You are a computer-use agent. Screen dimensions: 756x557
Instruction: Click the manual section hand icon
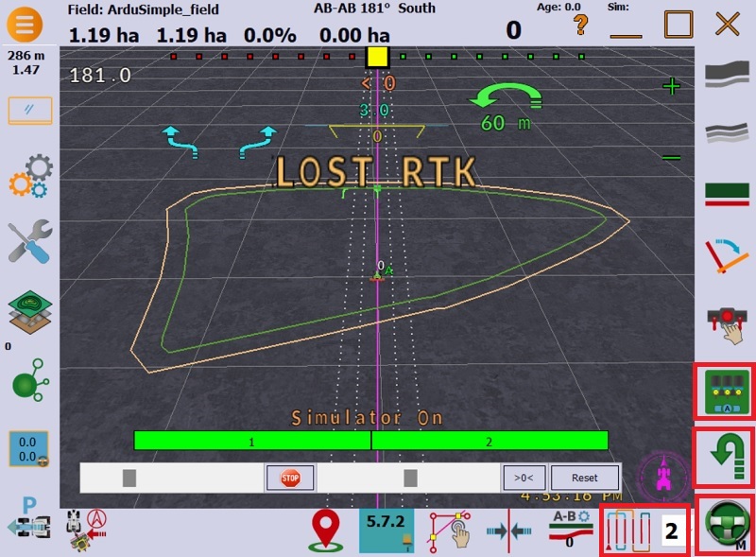(727, 323)
